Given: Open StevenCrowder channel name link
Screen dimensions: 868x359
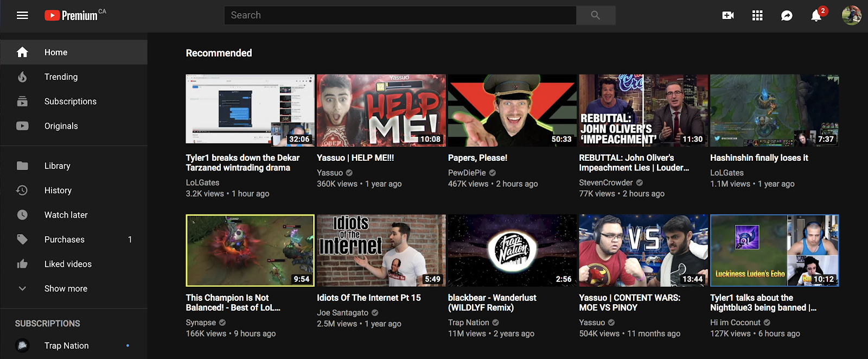Looking at the screenshot, I should pos(606,182).
